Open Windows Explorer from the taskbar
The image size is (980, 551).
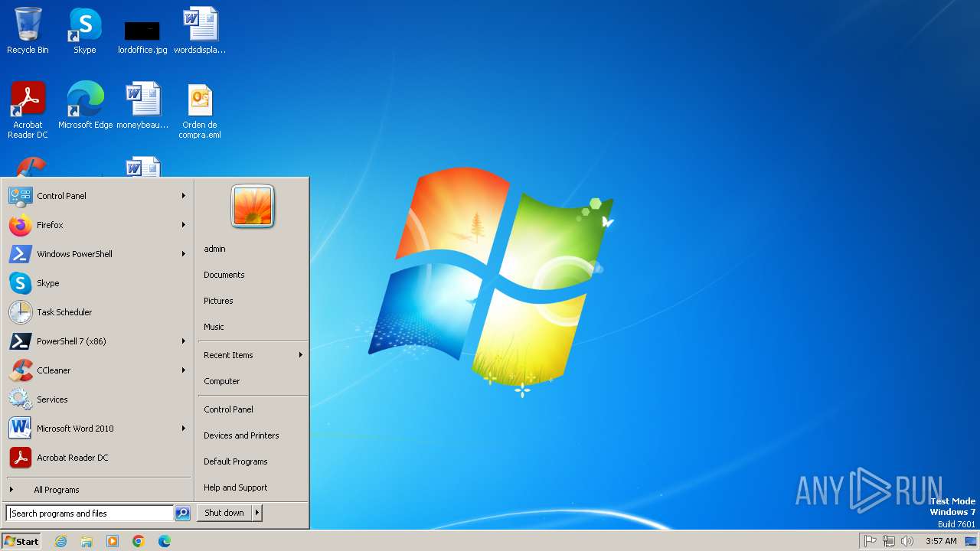87,541
